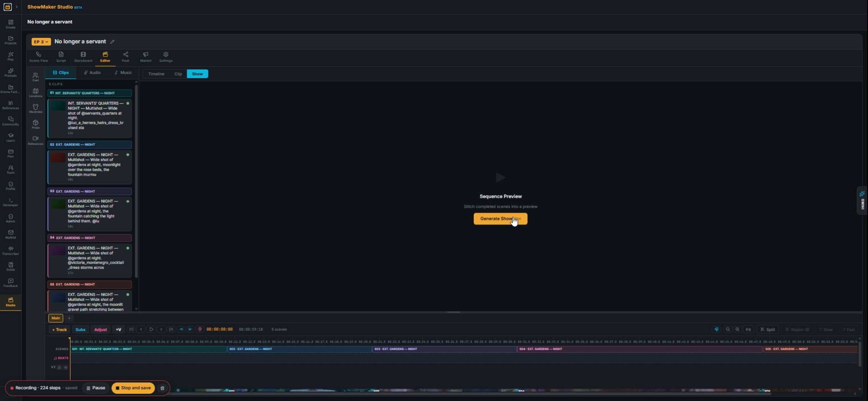This screenshot has width=868, height=401.
Task: Zoom in the timeline
Action: pyautogui.click(x=737, y=330)
